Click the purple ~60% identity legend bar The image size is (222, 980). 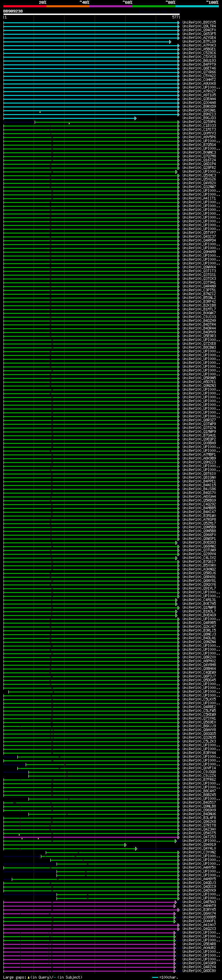[111, 6]
